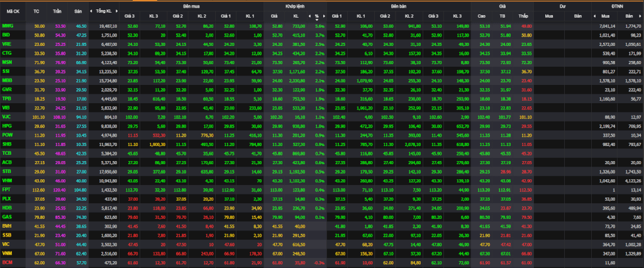Open the VIB stock ticker
The width and height of the screenshot is (644, 268).
click(6, 108)
